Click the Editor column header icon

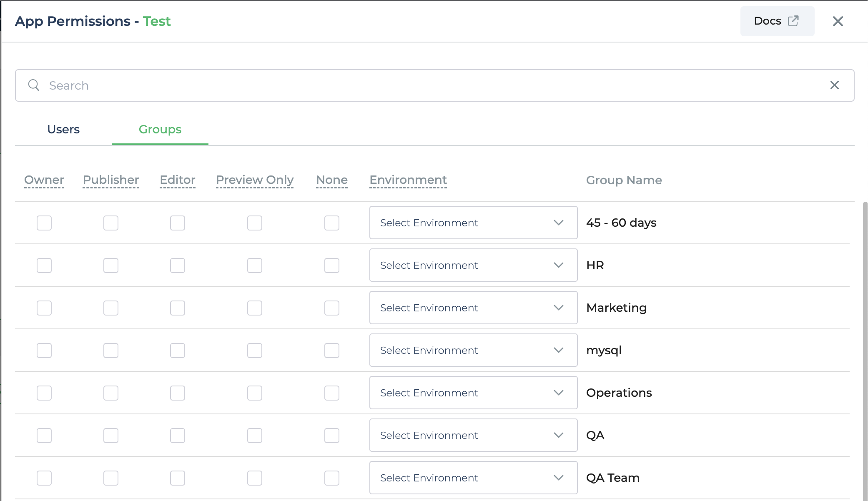[177, 180]
